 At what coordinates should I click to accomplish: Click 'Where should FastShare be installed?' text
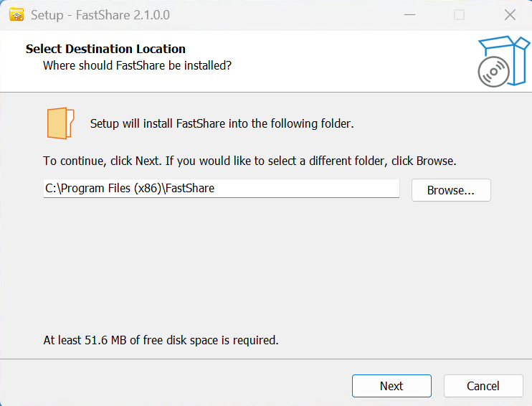tap(137, 65)
